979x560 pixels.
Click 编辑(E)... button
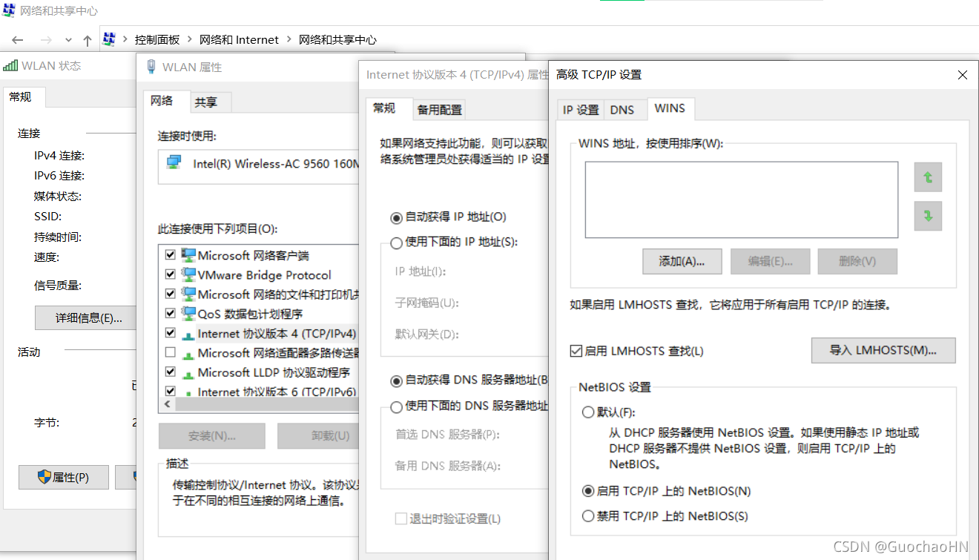pos(770,261)
